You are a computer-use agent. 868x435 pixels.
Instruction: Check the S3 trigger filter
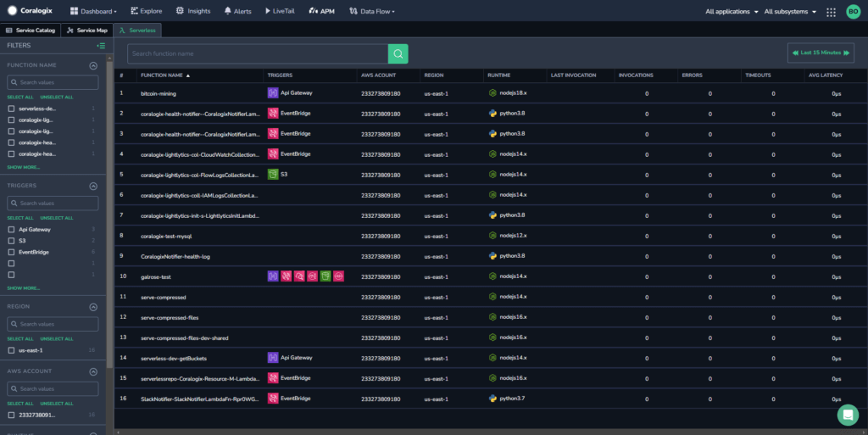[x=11, y=241]
